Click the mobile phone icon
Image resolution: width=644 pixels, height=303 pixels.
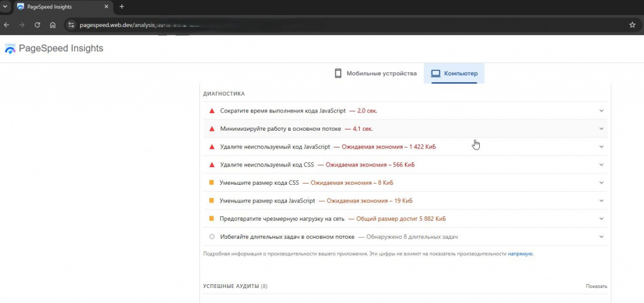coord(338,74)
